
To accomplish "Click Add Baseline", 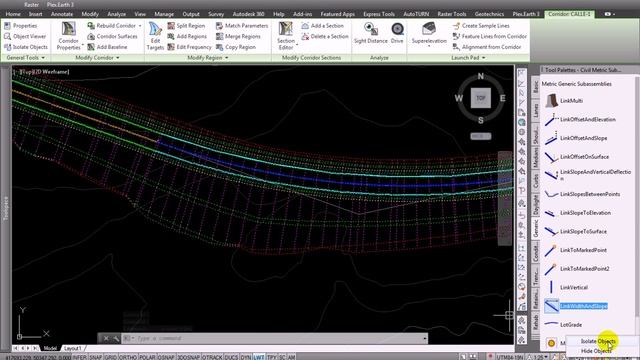I will pyautogui.click(x=107, y=47).
